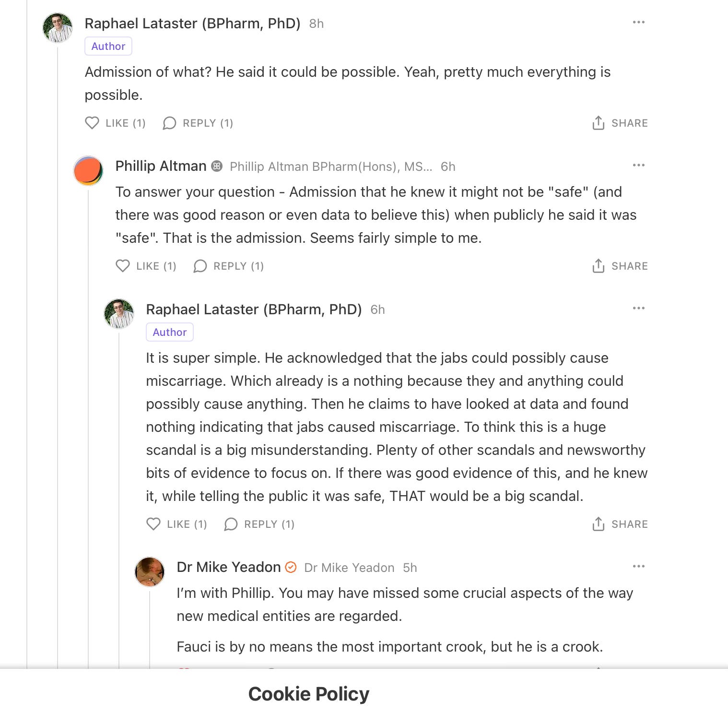
Task: Click Phillip Altman's orange avatar
Action: [x=88, y=171]
